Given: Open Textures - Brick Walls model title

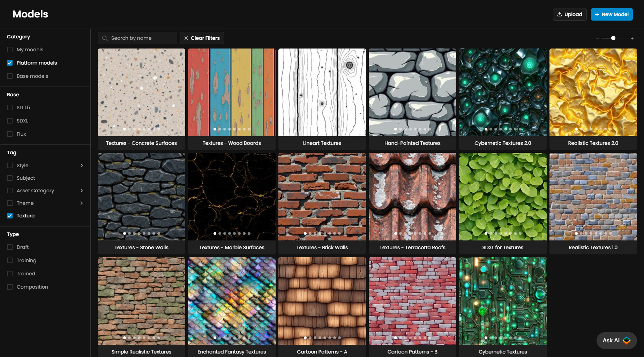Looking at the screenshot, I should coord(322,247).
